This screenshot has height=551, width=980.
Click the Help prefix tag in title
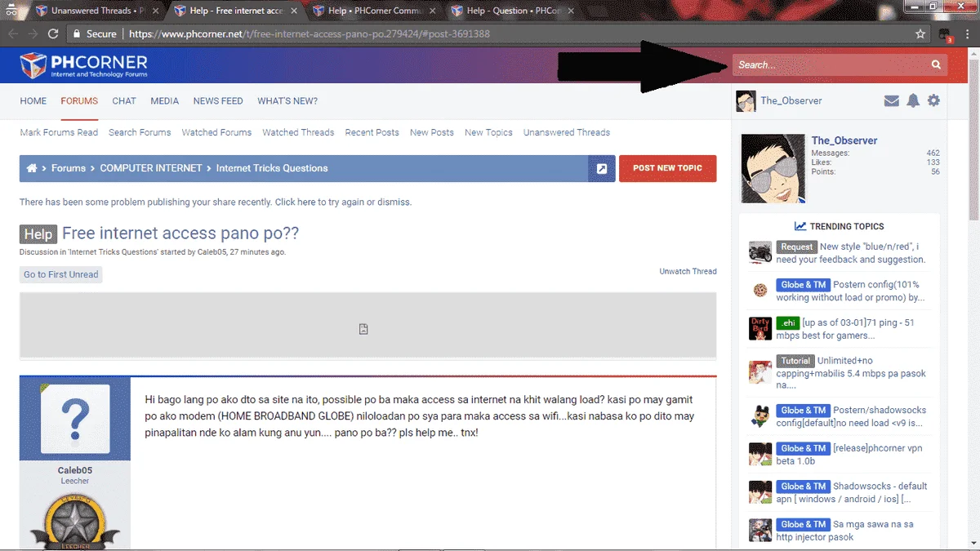[x=38, y=234]
